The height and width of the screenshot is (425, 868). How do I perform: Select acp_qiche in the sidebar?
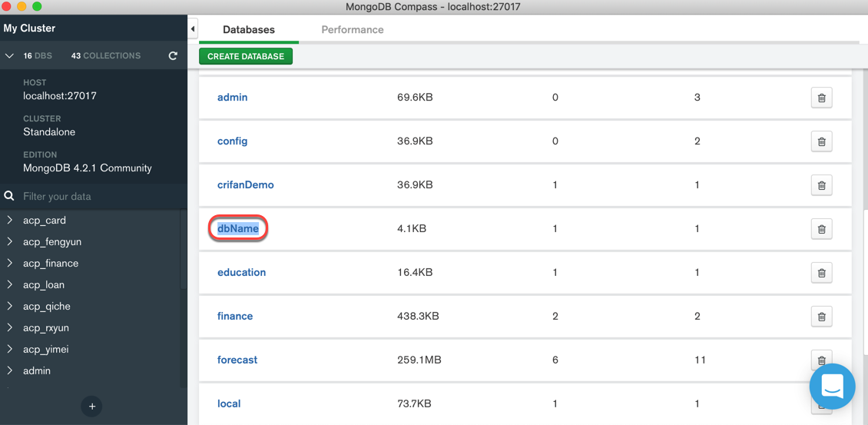(x=47, y=307)
